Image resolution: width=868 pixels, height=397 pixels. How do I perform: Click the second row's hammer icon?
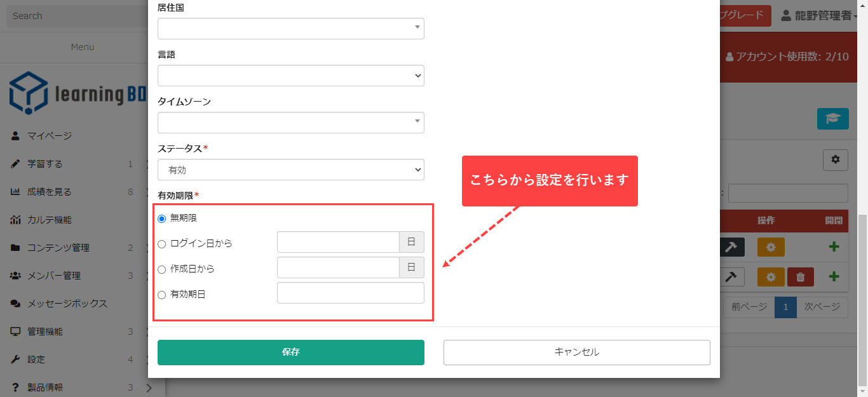(731, 277)
